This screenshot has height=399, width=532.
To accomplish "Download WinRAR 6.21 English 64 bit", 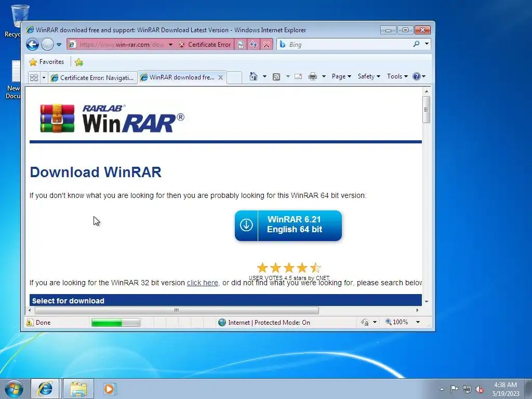I will coord(288,225).
